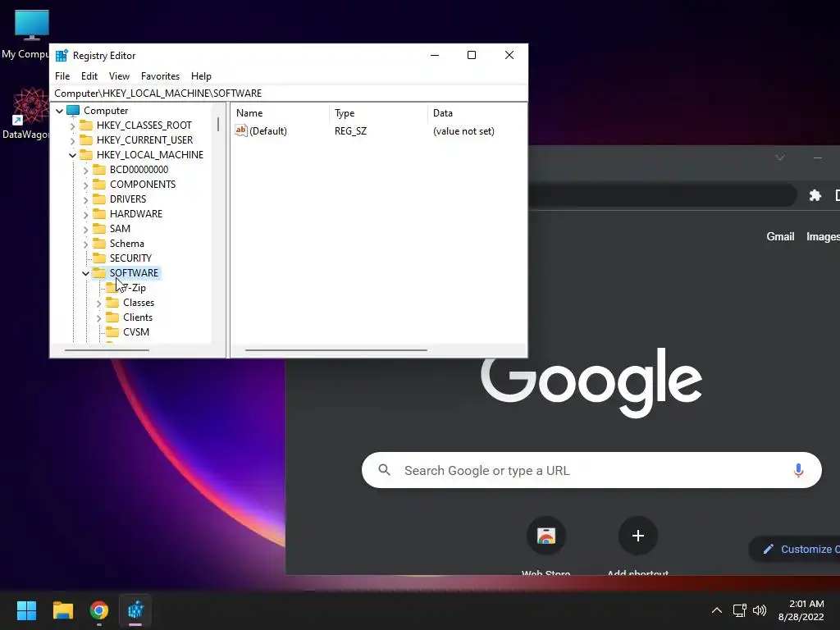This screenshot has height=630, width=840.
Task: Expand the COMPONENTS key
Action: point(85,185)
